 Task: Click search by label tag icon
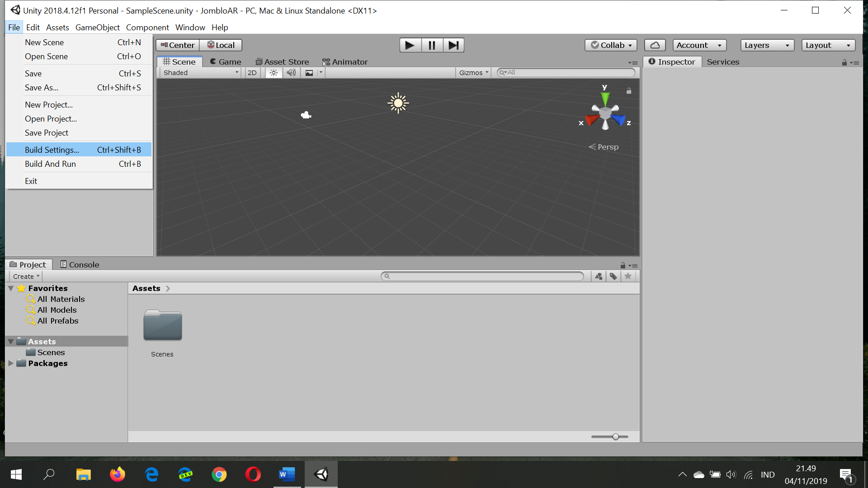(x=613, y=276)
